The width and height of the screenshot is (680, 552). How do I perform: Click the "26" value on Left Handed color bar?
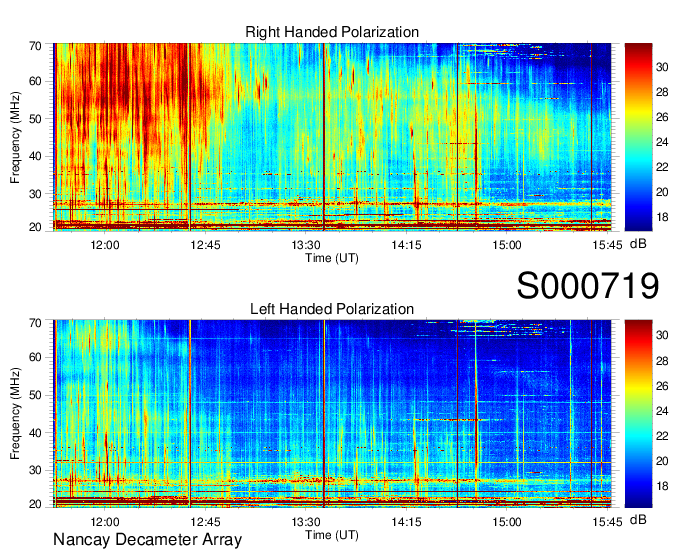click(x=662, y=386)
